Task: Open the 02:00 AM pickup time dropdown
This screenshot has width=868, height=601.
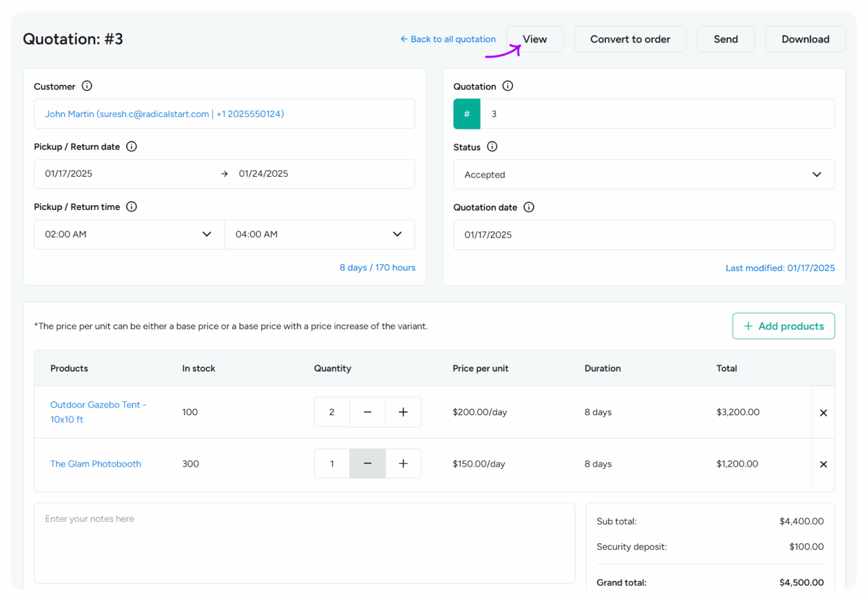Action: [x=129, y=234]
